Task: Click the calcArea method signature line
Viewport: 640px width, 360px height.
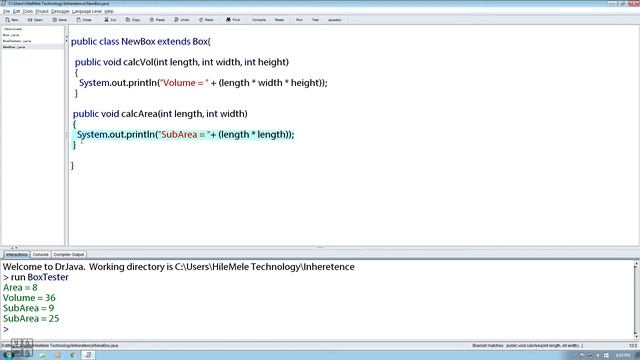Action: pyautogui.click(x=160, y=114)
